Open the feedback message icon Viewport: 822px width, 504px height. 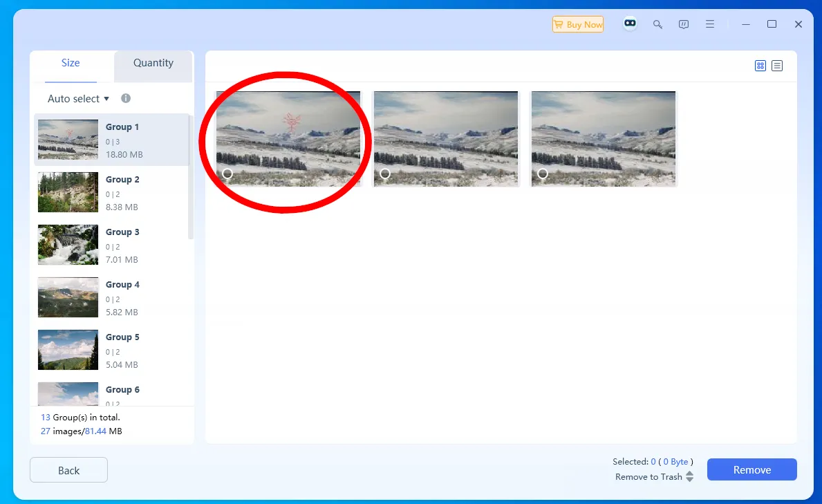tap(684, 24)
